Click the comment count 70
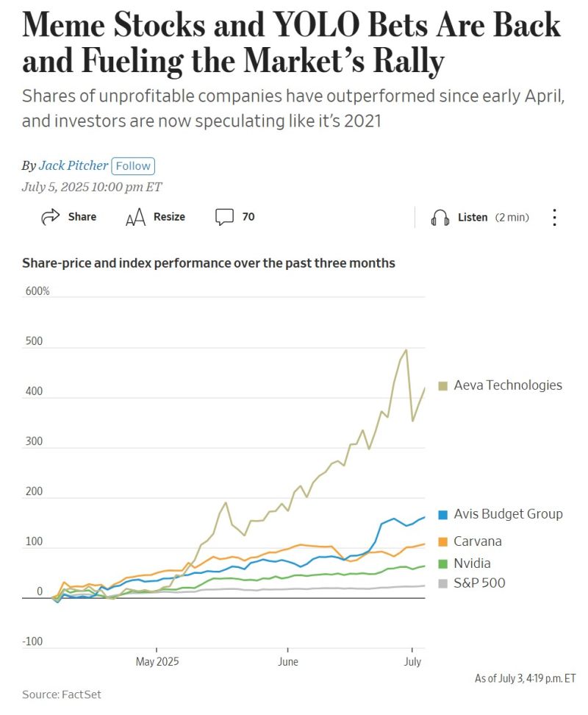The image size is (588, 715). pyautogui.click(x=248, y=217)
